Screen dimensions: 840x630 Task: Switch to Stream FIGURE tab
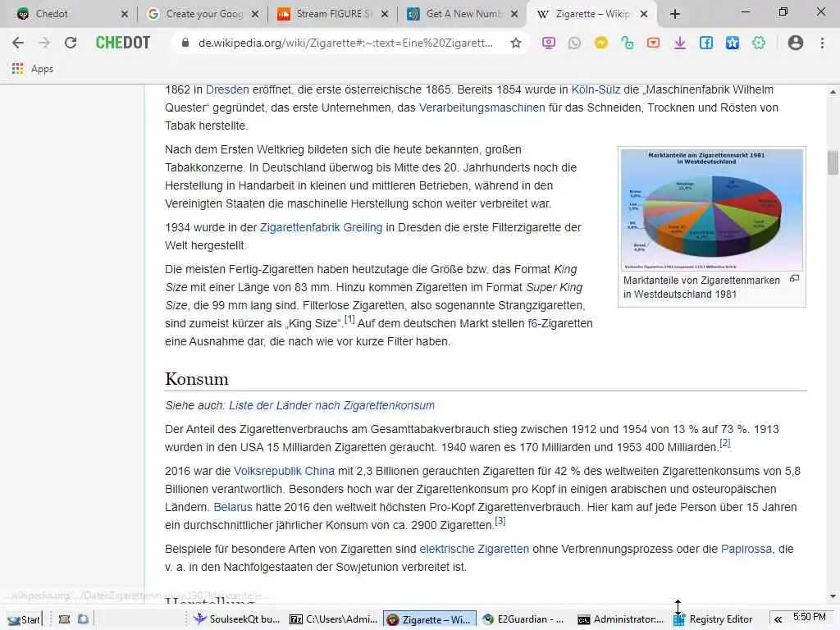click(335, 14)
